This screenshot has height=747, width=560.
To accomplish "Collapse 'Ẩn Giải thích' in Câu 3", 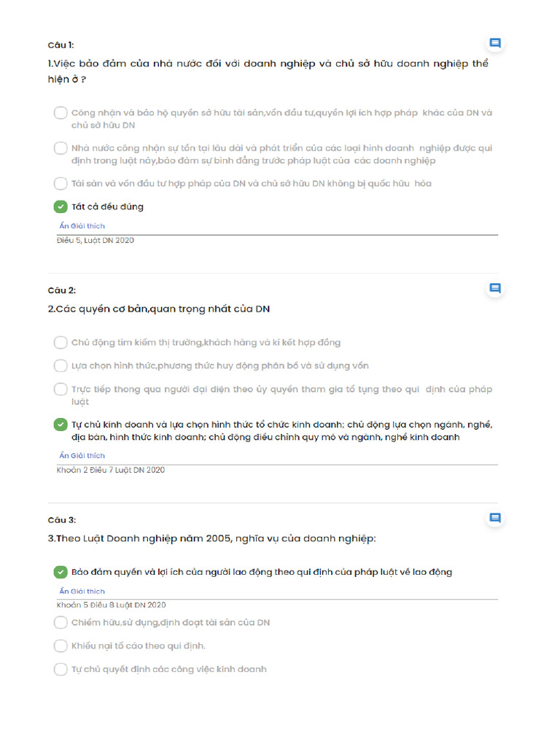I will tap(82, 592).
